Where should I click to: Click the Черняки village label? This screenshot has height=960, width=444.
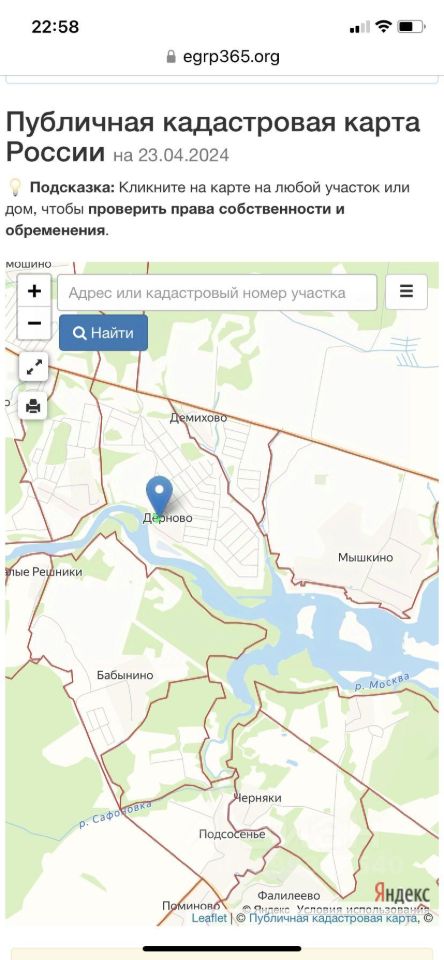pos(258,798)
